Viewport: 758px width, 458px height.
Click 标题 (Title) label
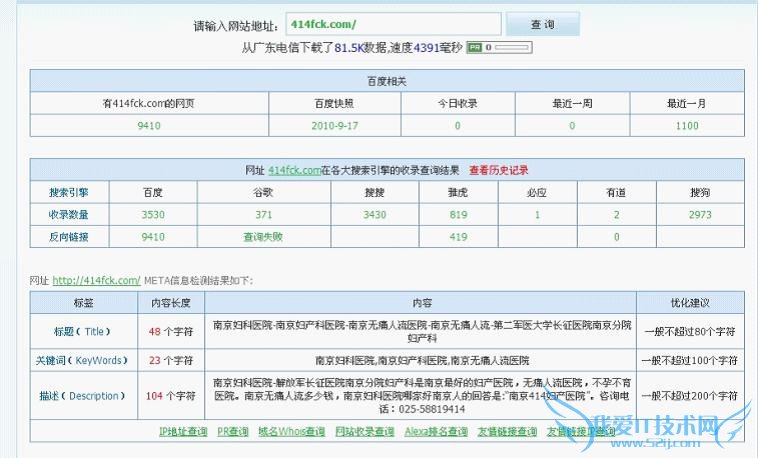(82, 331)
